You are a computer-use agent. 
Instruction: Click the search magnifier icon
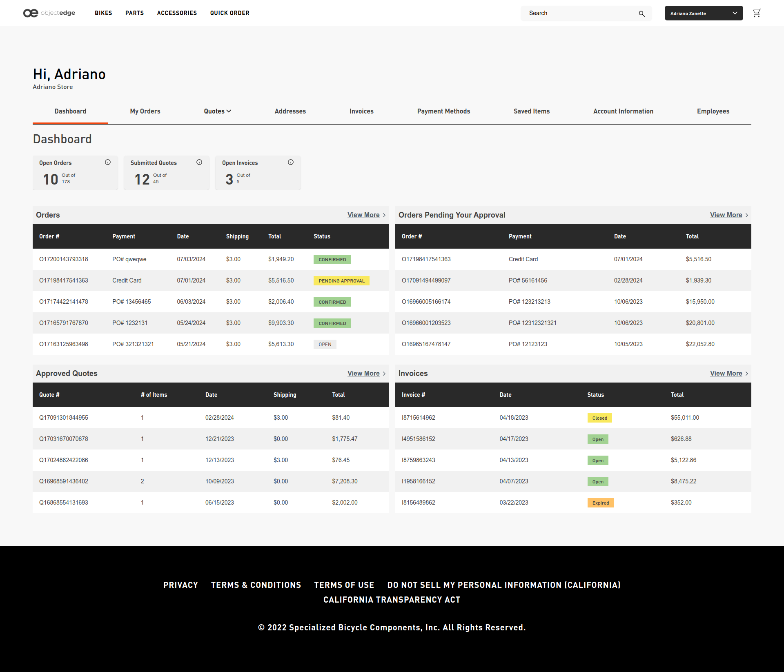pyautogui.click(x=641, y=13)
